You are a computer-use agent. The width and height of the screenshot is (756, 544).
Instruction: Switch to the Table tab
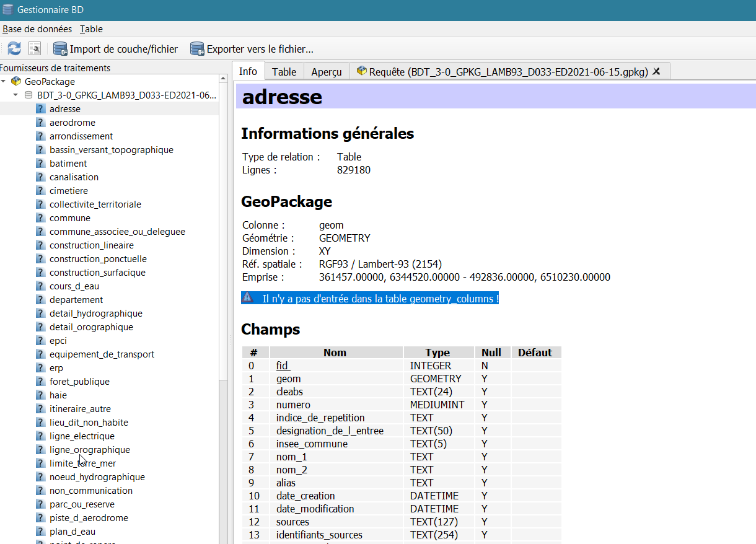point(284,72)
